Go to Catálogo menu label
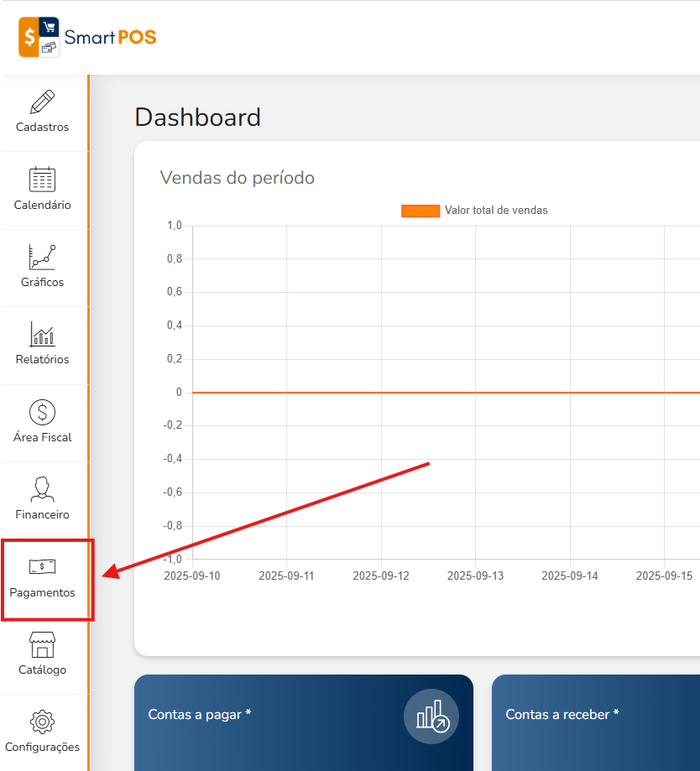 point(42,669)
